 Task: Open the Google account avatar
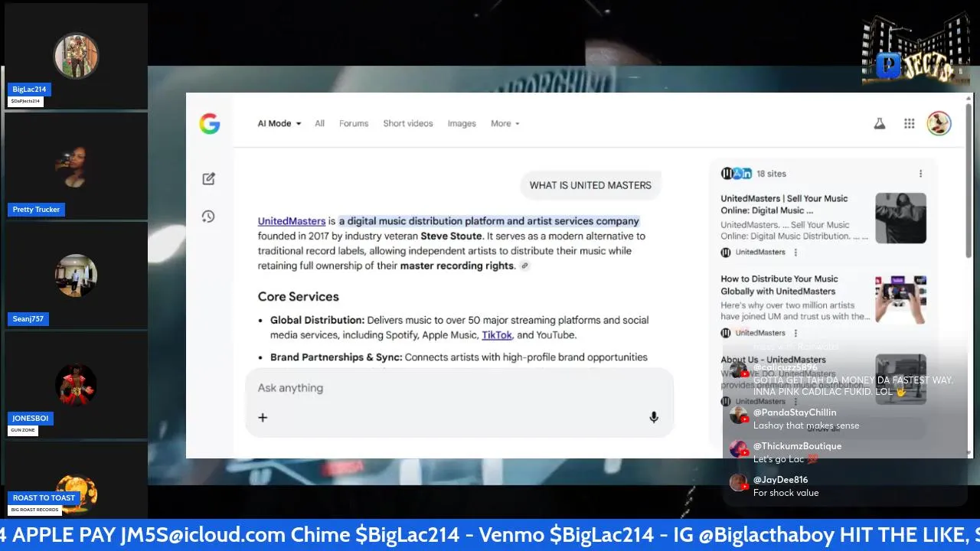pos(939,123)
